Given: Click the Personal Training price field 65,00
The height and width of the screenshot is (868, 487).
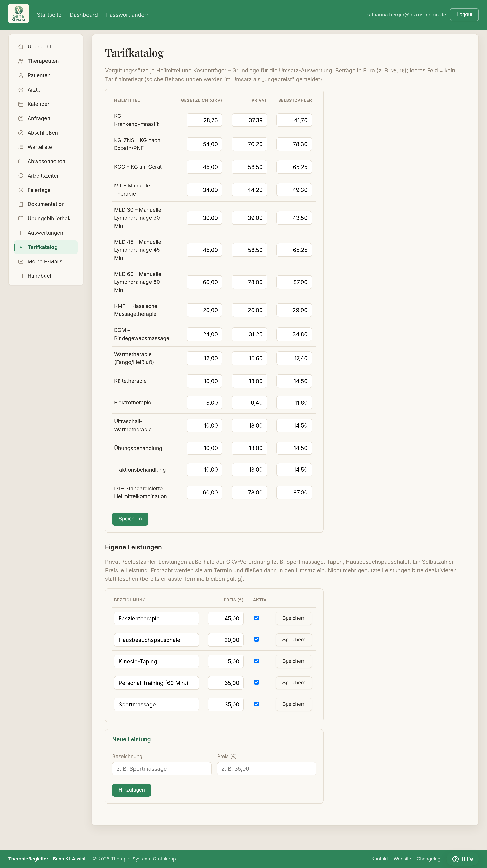Looking at the screenshot, I should point(226,683).
